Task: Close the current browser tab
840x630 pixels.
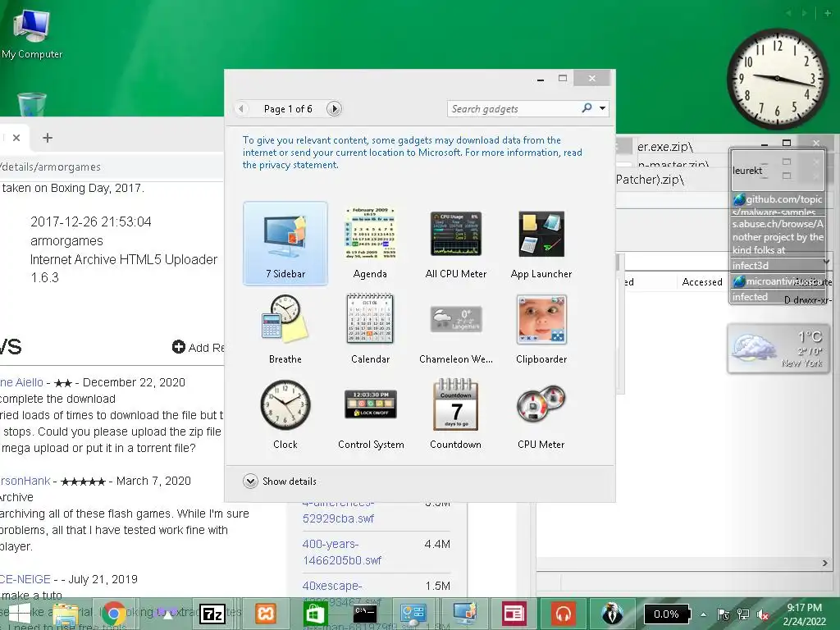Action: [x=16, y=138]
